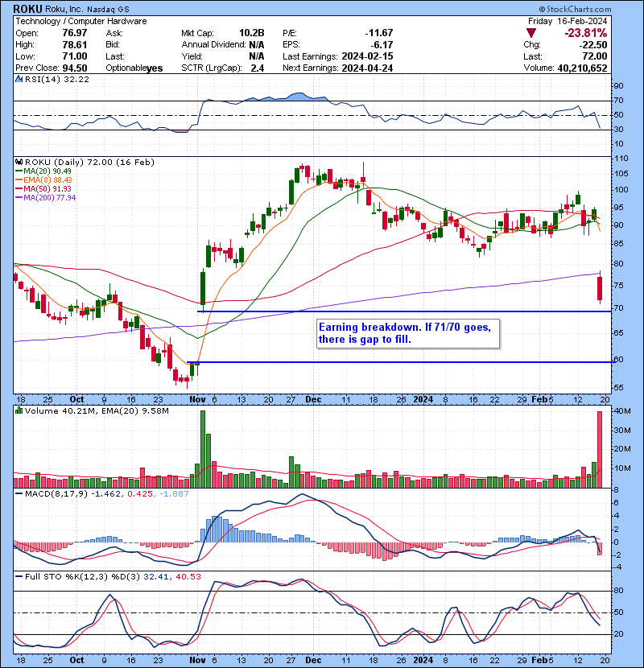Click the Earning breakdown annotation text box

(x=408, y=333)
